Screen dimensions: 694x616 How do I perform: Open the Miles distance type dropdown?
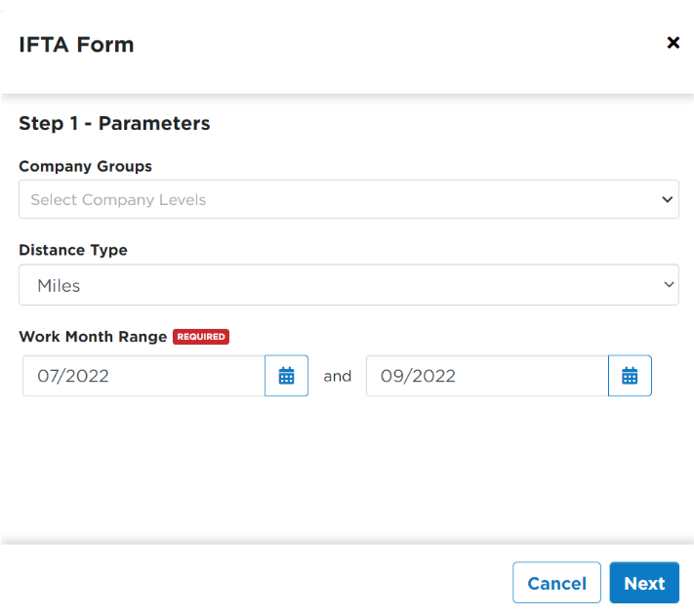point(348,284)
